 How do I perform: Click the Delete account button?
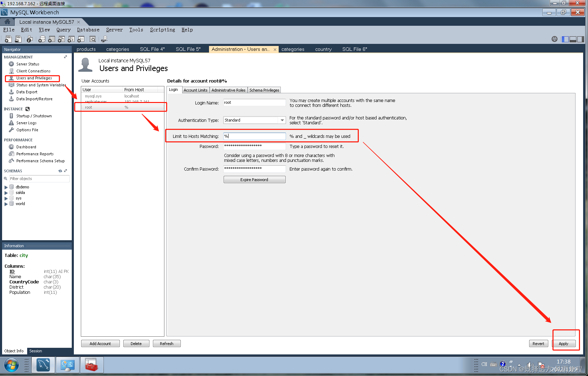136,344
